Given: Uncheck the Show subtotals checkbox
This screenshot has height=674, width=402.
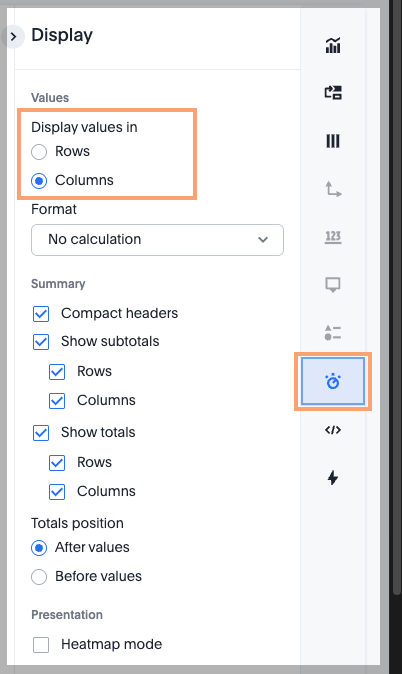Looking at the screenshot, I should (x=41, y=342).
